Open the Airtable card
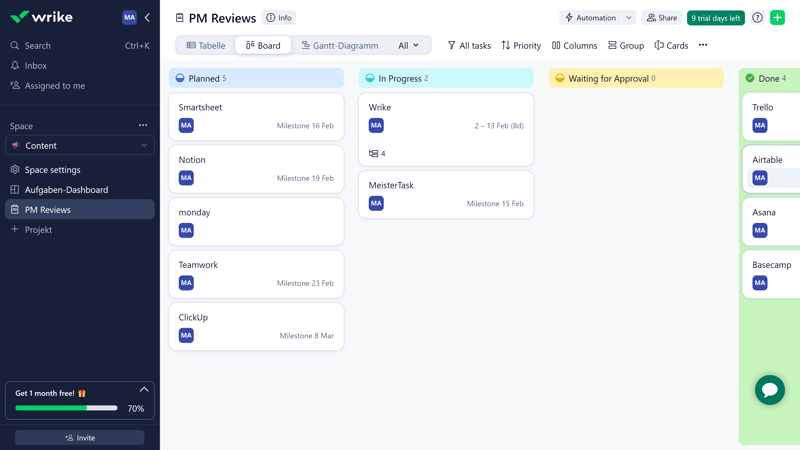Viewport: 800px width, 450px height. click(x=771, y=169)
